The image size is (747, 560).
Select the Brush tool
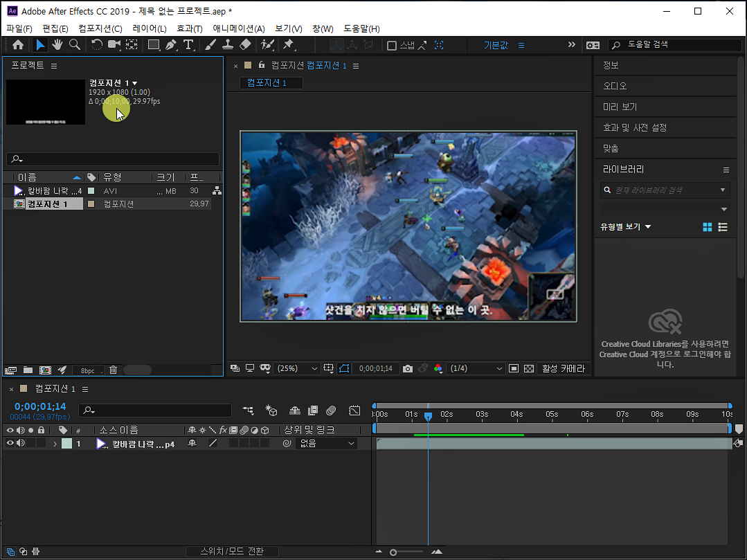pyautogui.click(x=210, y=45)
